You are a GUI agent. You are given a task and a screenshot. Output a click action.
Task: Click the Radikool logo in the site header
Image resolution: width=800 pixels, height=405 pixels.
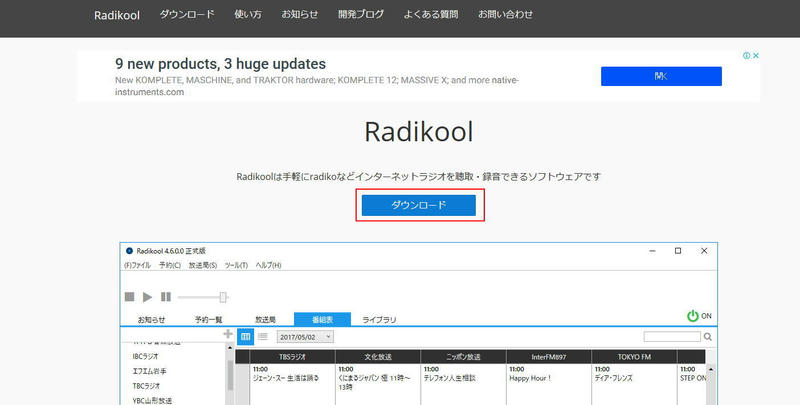[117, 15]
